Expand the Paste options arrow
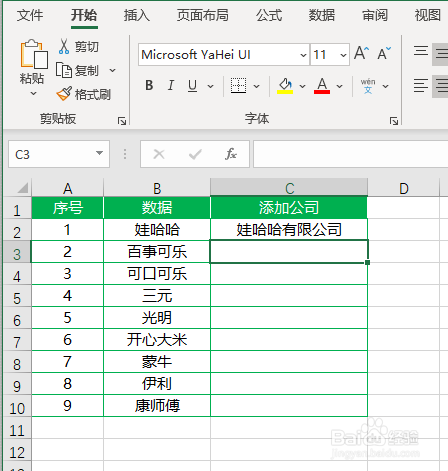 click(33, 94)
